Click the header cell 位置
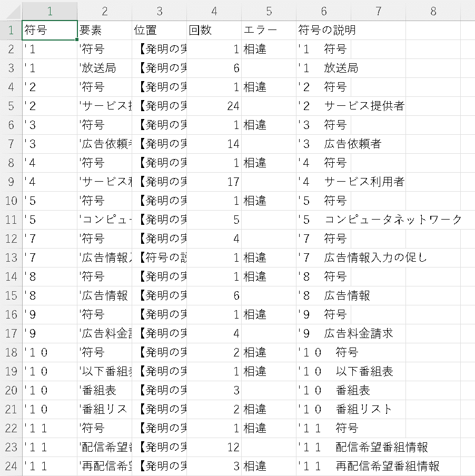Screen dimensions: 475x476 click(160, 30)
